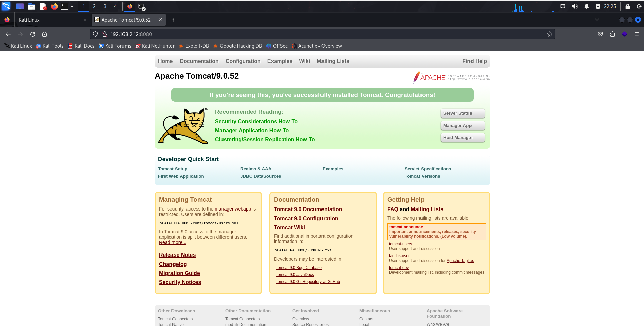Open Examples in Tomcat navigation bar

[x=280, y=61]
